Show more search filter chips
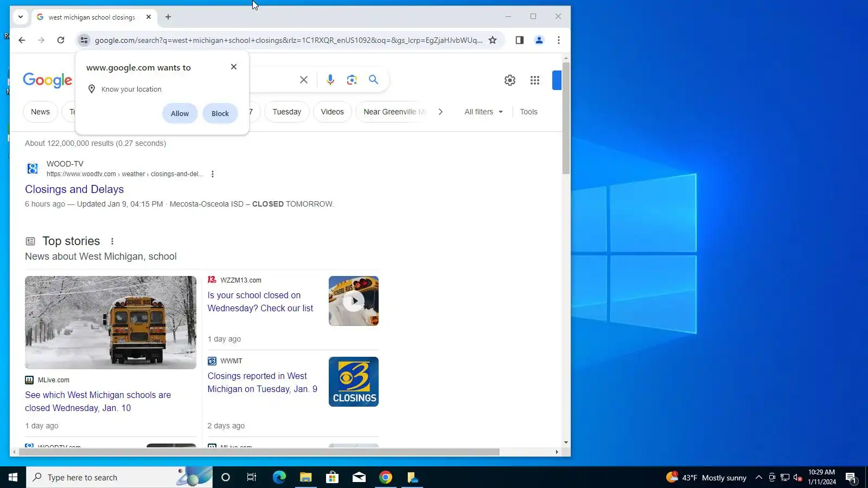The height and width of the screenshot is (488, 868). 441,112
